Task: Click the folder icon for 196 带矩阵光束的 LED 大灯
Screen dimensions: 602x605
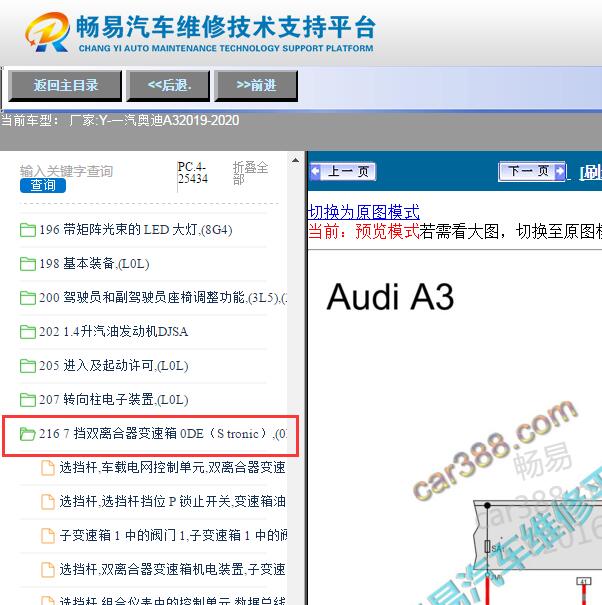Action: (x=28, y=230)
